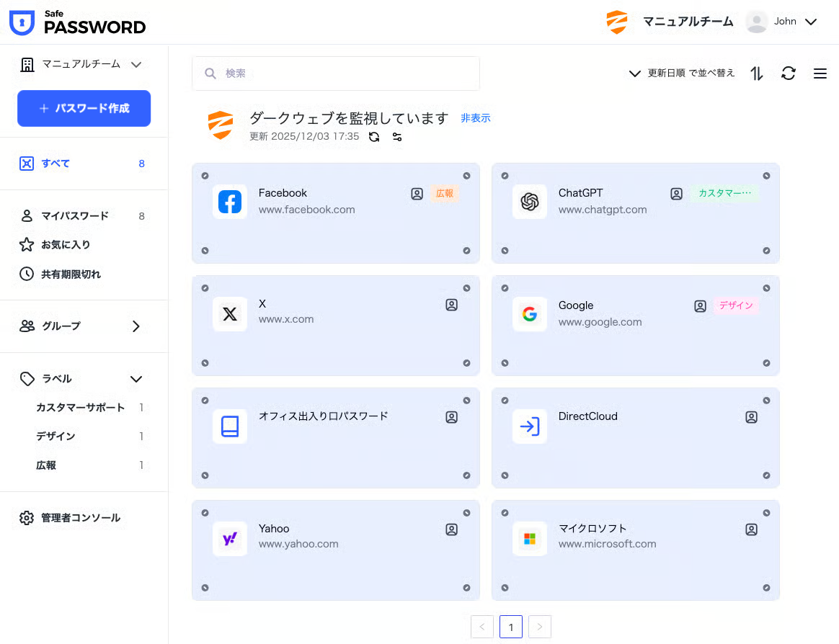Hide the dark web monitoring banner

click(476, 118)
